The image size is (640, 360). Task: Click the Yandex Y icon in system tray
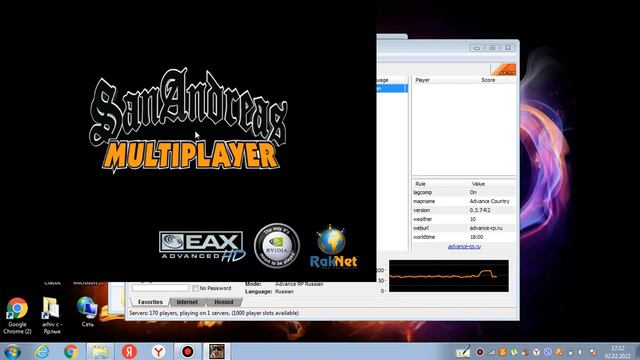coord(536,352)
